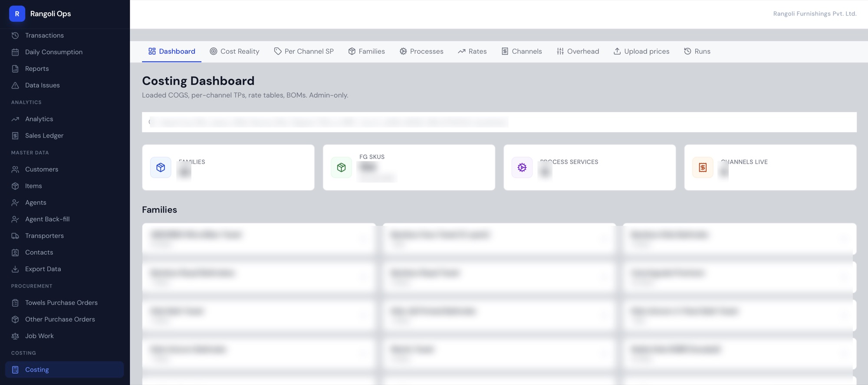Click the Rangoli Ops logo icon
Viewport: 868px width, 385px height.
pyautogui.click(x=17, y=13)
